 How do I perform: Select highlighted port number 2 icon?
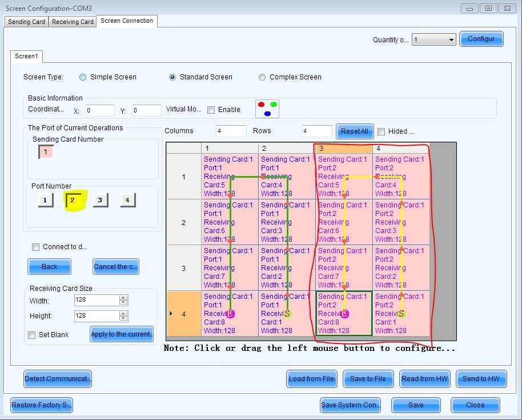tap(73, 200)
